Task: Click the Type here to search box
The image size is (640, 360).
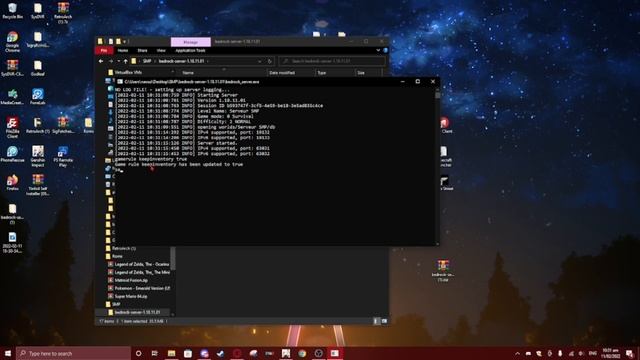Action: tap(73, 353)
